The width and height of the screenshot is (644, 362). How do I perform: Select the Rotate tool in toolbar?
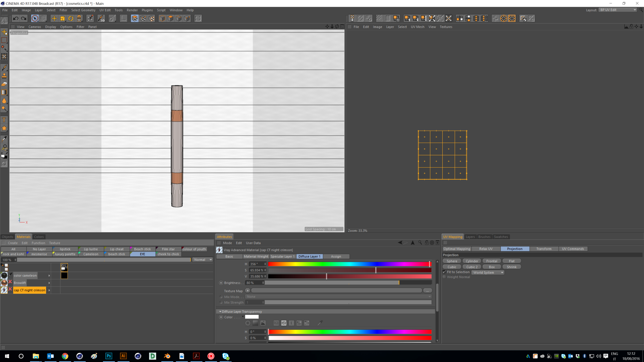point(71,18)
